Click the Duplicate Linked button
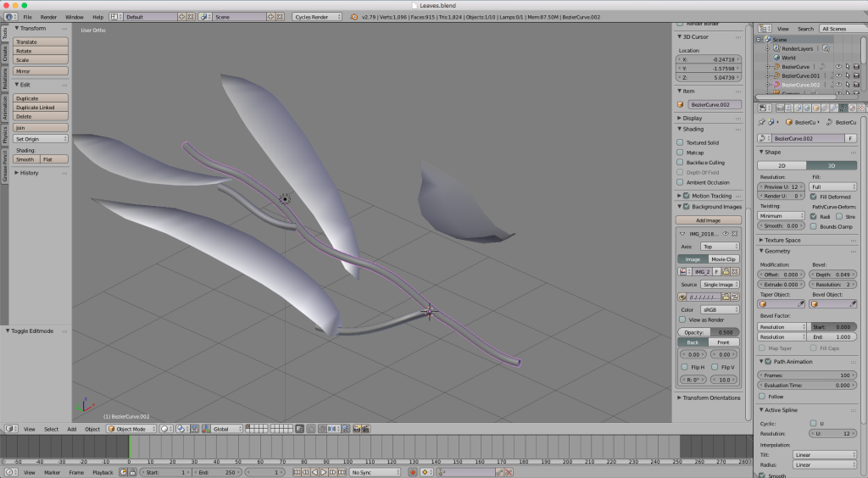868x478 pixels. (x=41, y=108)
